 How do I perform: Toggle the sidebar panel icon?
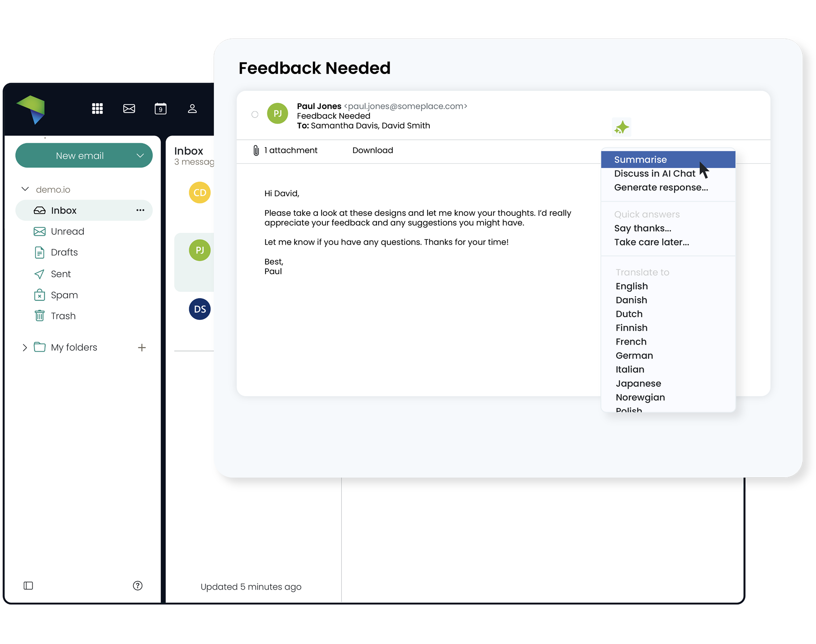pyautogui.click(x=28, y=586)
